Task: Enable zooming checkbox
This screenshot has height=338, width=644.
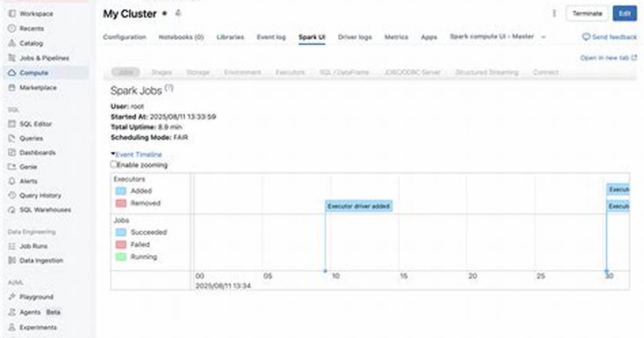Action: coord(114,164)
